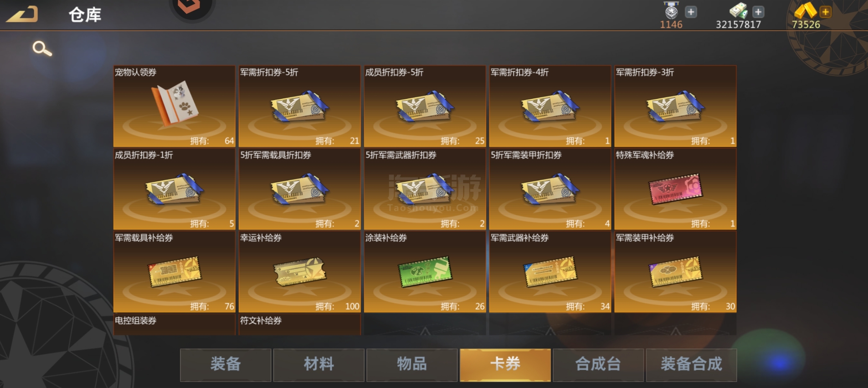Select the 军需折扣券-5折 coupon

point(300,106)
